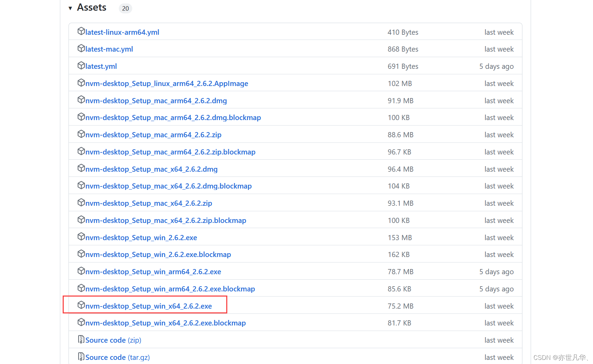Click the 93.1 MB size text

point(400,203)
